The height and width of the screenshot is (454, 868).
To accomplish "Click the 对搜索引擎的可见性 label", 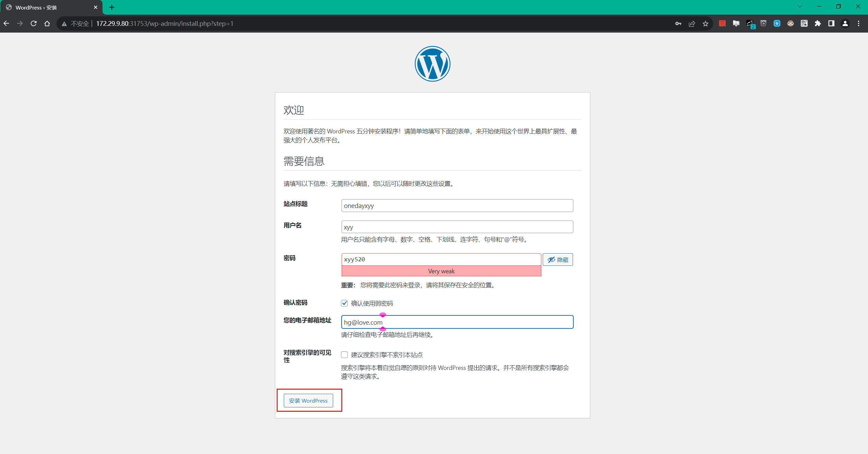I will pos(307,356).
